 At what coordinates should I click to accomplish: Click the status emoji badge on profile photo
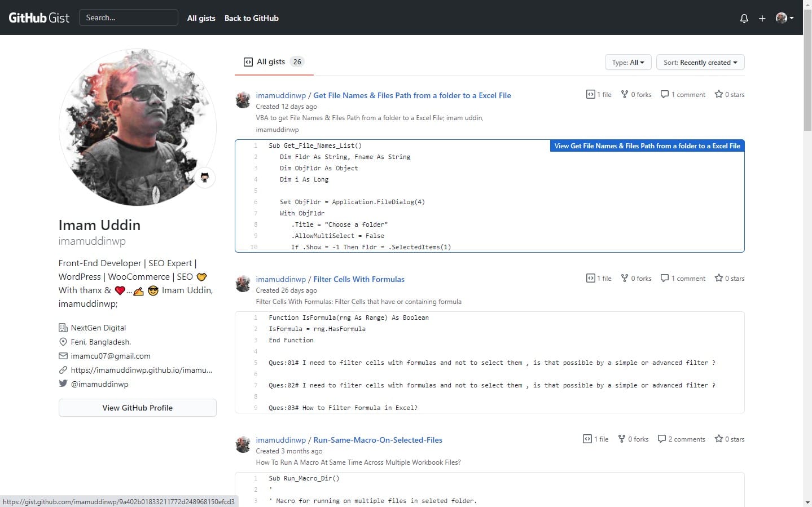205,178
